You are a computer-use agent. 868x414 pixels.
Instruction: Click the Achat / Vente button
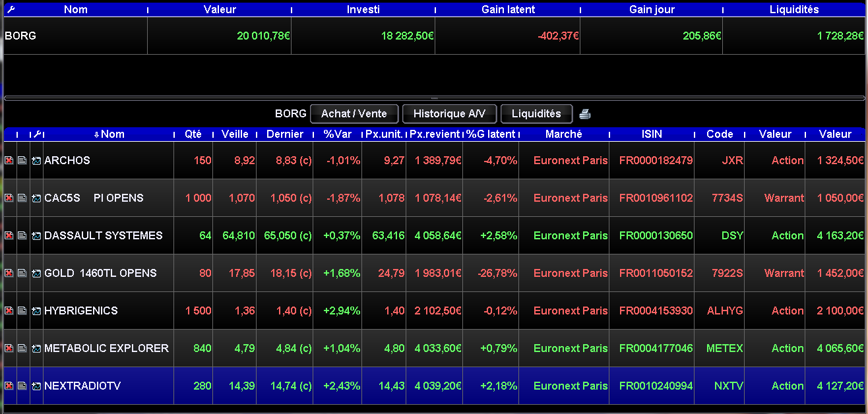pyautogui.click(x=354, y=114)
